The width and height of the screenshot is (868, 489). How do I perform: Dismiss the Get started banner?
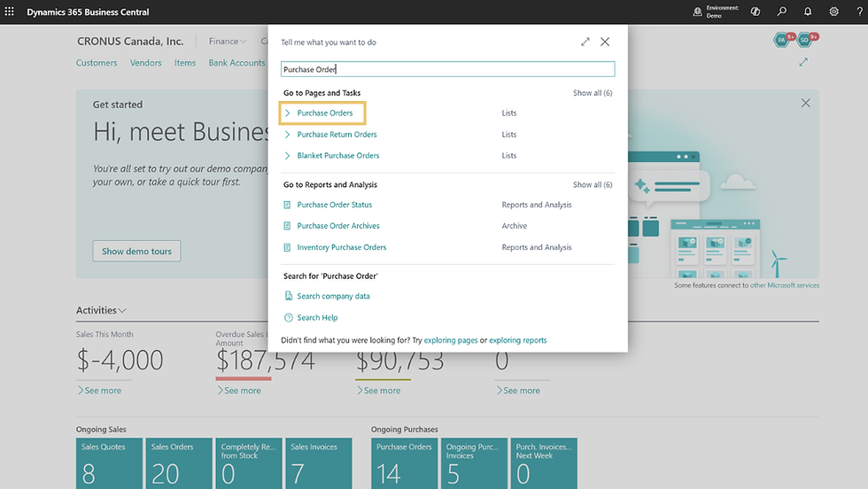[805, 103]
